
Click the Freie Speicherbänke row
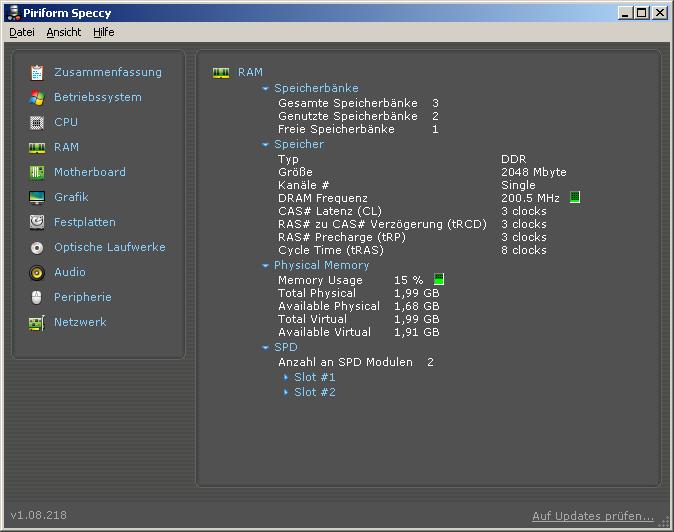tap(358, 129)
